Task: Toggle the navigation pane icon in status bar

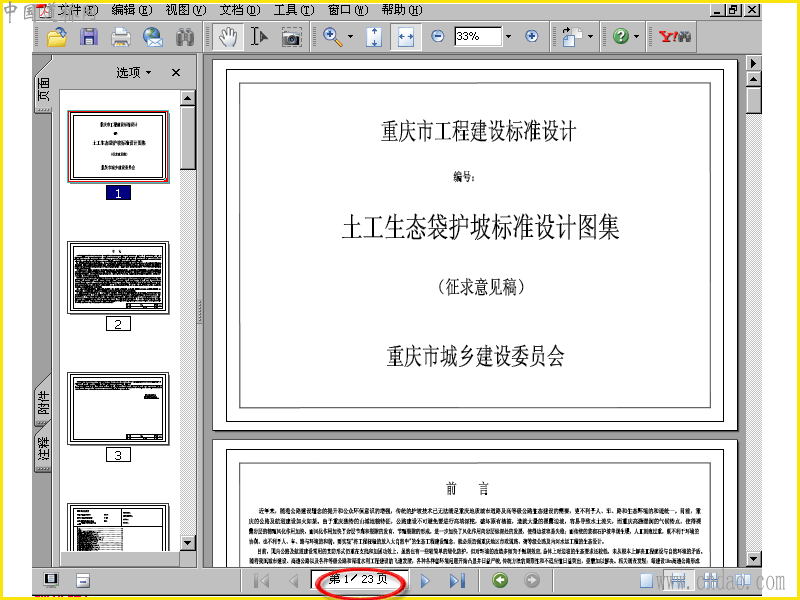Action: [x=51, y=580]
